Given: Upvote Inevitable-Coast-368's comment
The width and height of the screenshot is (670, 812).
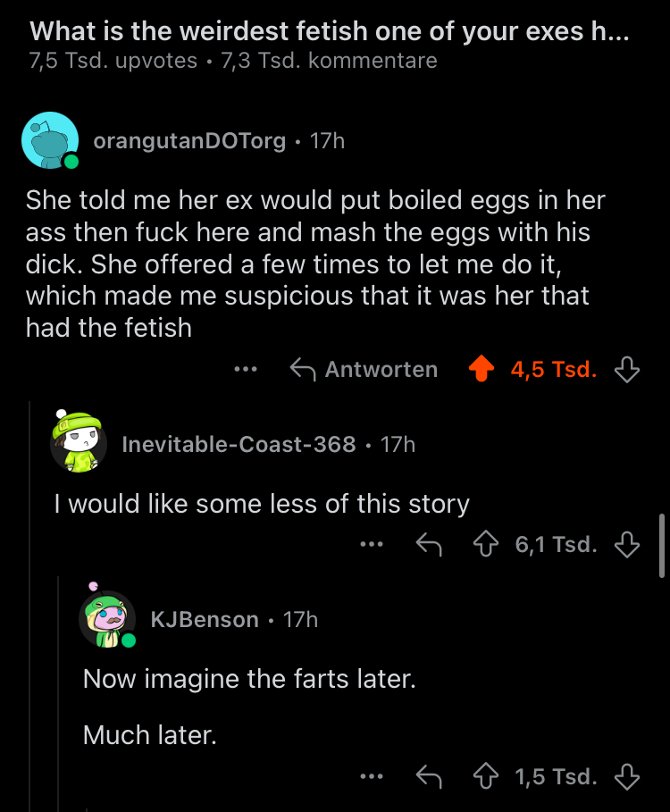Looking at the screenshot, I should coord(487,544).
